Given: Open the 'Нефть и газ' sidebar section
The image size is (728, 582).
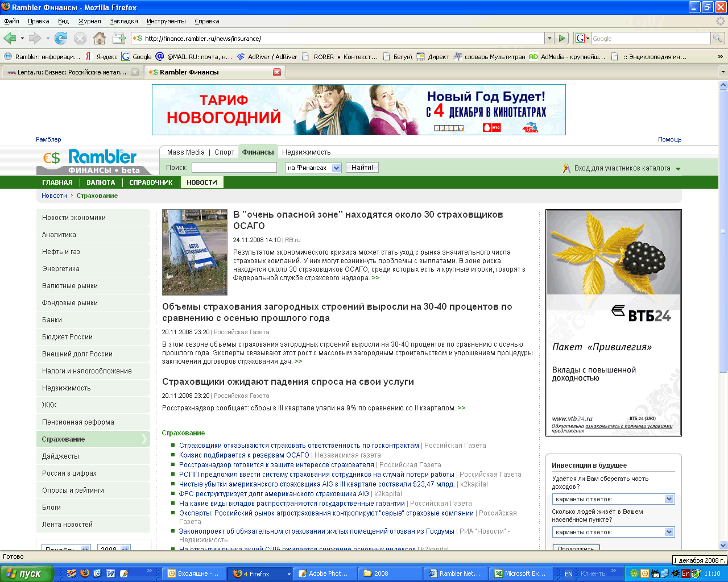Looking at the screenshot, I should pyautogui.click(x=93, y=252).
